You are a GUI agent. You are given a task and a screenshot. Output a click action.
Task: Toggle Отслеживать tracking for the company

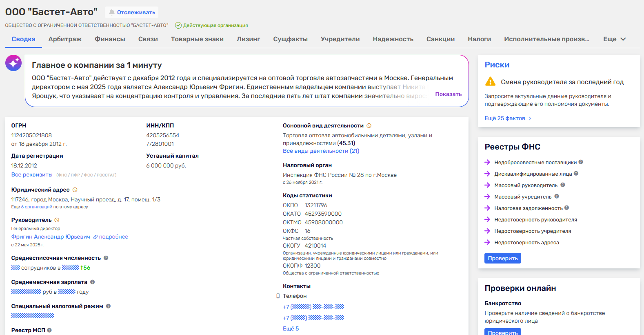pos(131,12)
